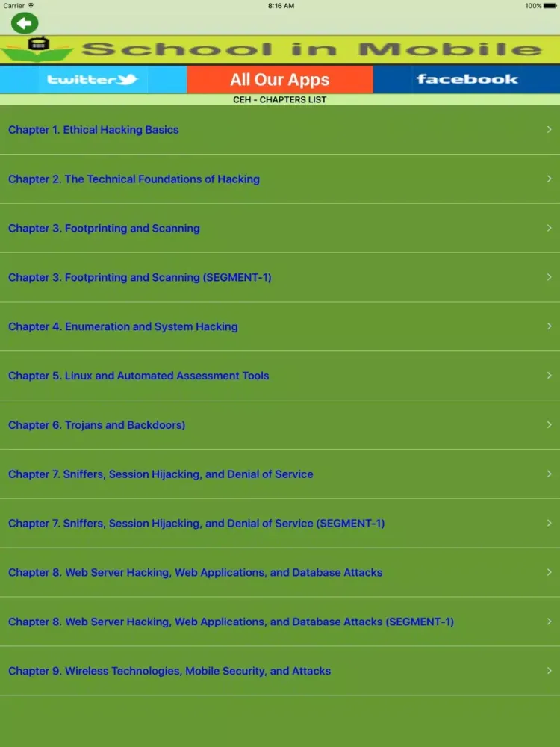Viewport: 560px width, 747px height.
Task: Open Chapter 1. Ethical Hacking Basics
Action: 280,129
